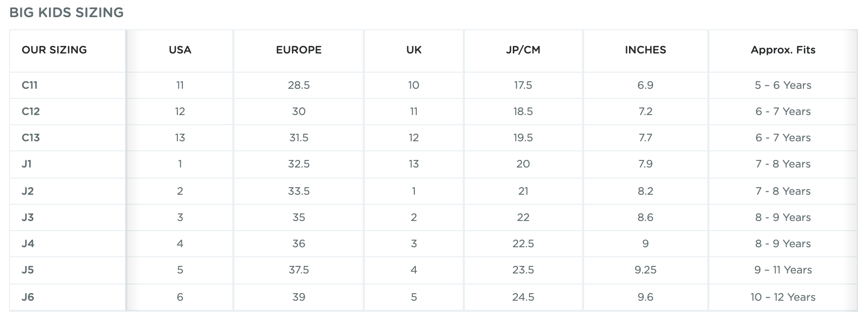Select the J3 size row label
Image resolution: width=868 pixels, height=332 pixels.
[x=28, y=217]
